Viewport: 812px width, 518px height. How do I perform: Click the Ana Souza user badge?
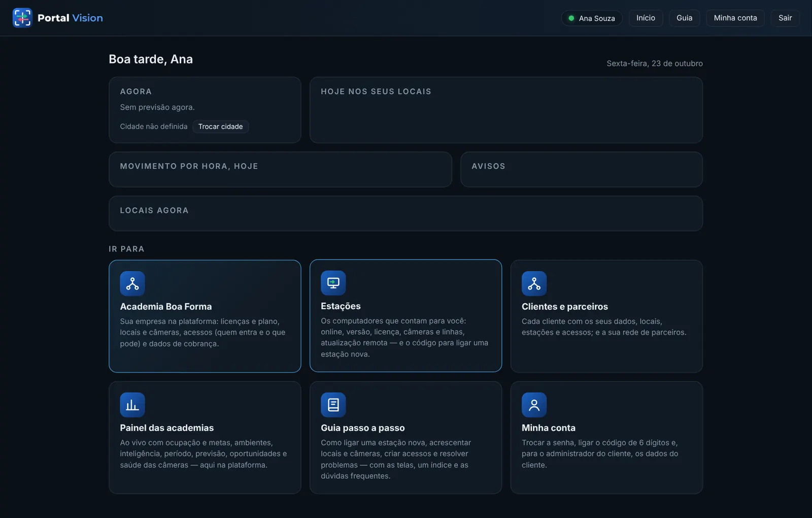(592, 18)
